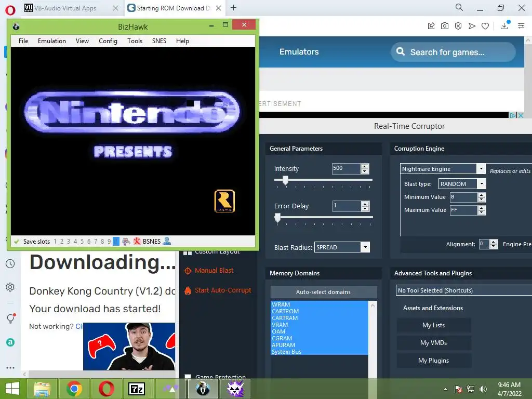Open the My VMDs button

(433, 343)
